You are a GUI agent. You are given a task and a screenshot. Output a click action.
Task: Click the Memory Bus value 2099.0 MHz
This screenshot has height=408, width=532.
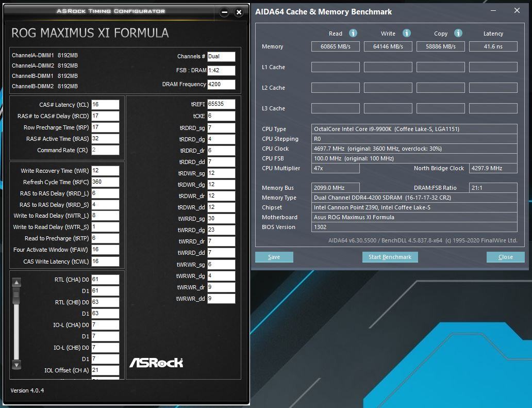pos(336,188)
